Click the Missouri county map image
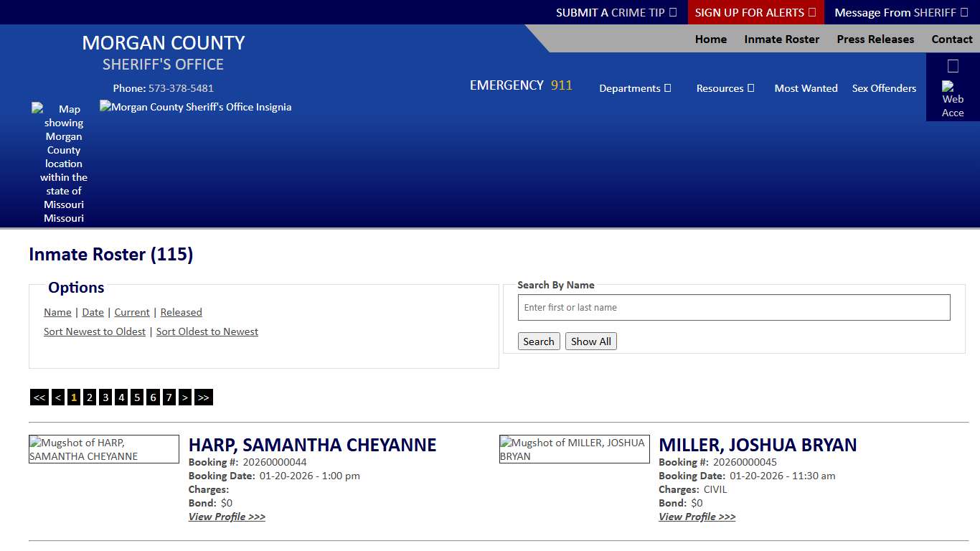980x551 pixels. click(63, 164)
